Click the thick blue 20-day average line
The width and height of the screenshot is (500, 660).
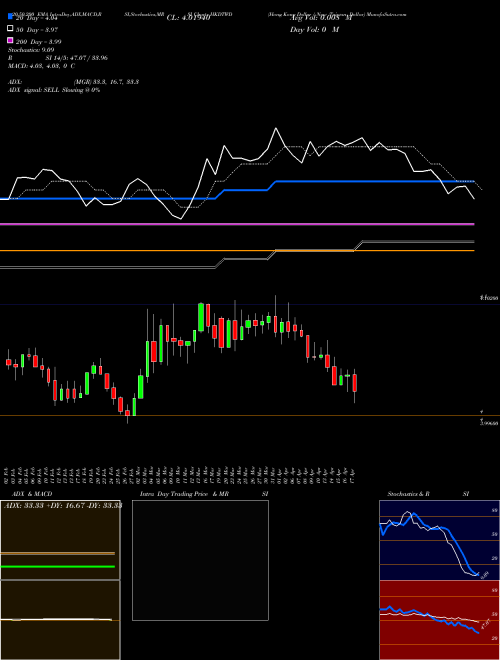tap(237, 190)
